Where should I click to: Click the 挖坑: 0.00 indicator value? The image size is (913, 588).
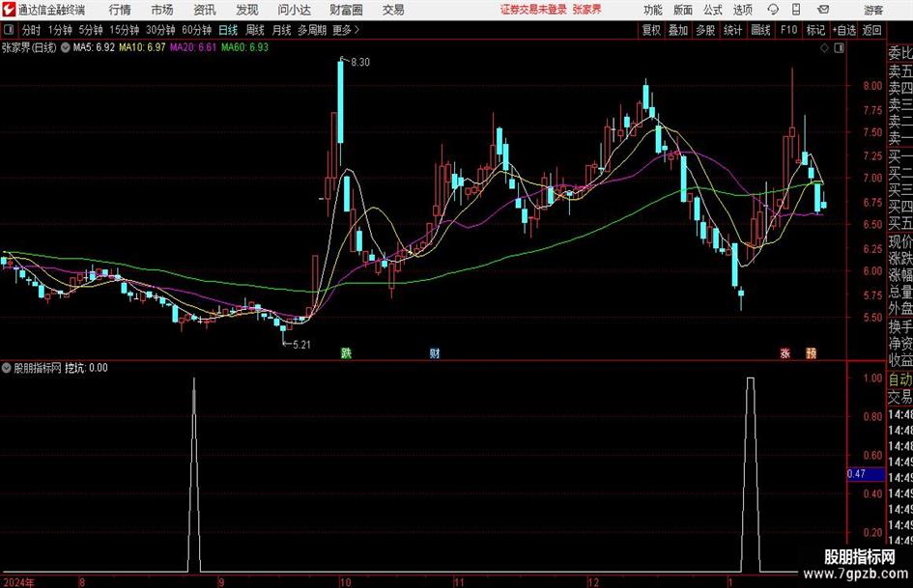(x=86, y=368)
